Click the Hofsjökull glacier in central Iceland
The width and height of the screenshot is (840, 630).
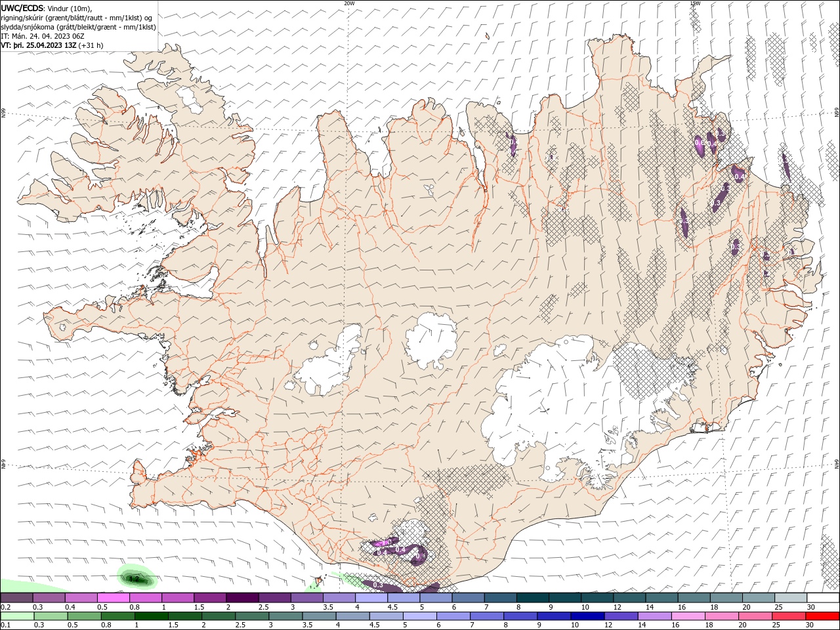pyautogui.click(x=432, y=341)
